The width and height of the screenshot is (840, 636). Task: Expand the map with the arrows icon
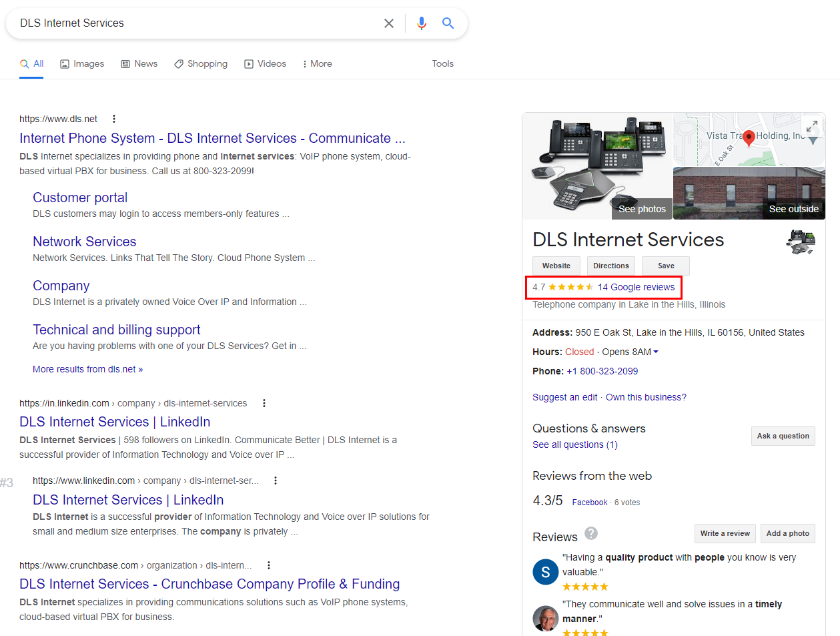[812, 126]
